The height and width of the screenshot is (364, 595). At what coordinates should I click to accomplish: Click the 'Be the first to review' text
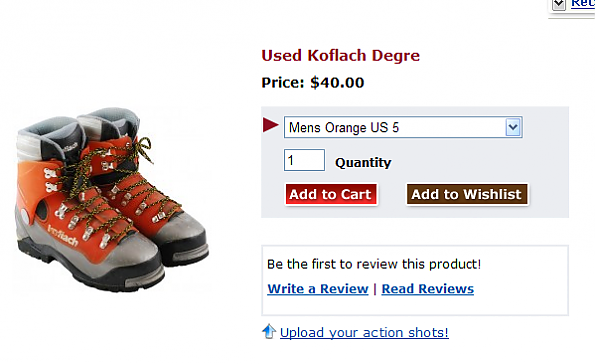(374, 264)
